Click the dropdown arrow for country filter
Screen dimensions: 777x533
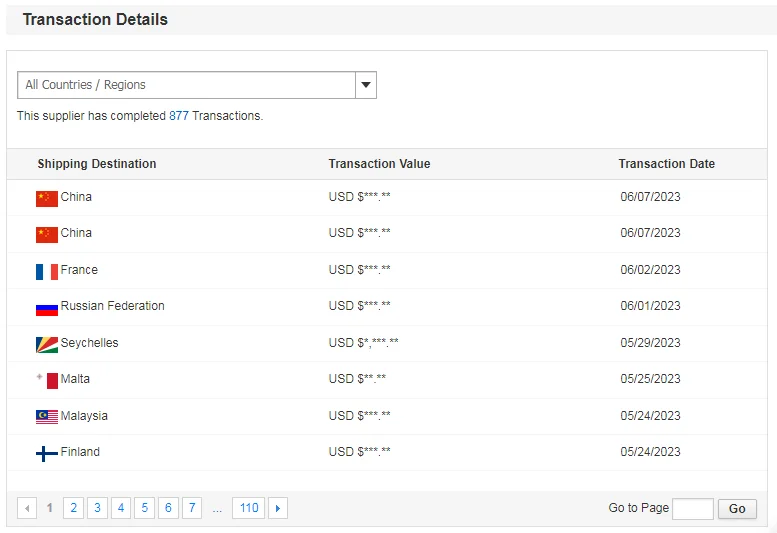pyautogui.click(x=366, y=85)
